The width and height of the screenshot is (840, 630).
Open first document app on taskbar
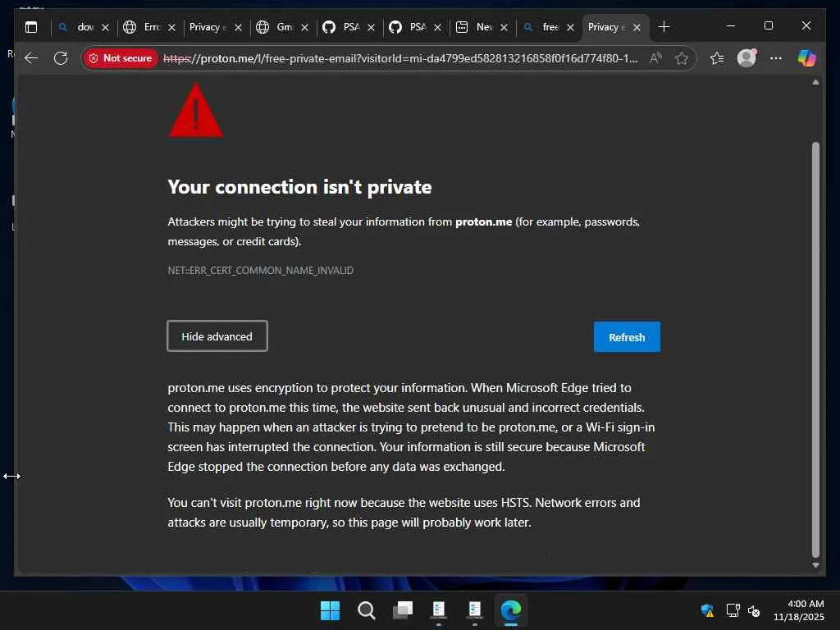[439, 610]
